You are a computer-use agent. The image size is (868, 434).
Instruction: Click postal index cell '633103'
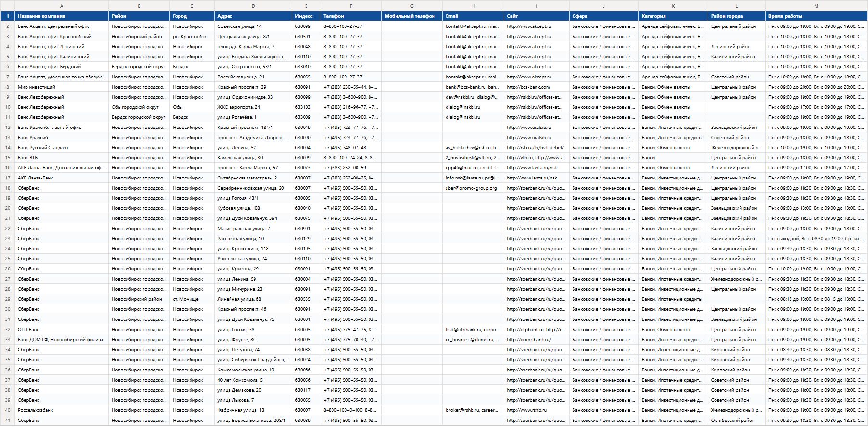[x=306, y=107]
